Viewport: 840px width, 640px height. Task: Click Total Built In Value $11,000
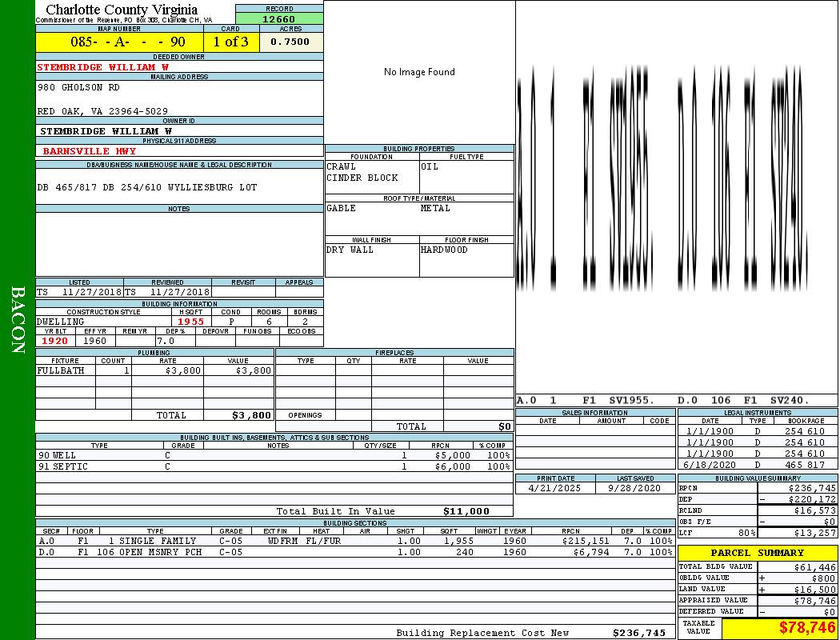point(466,511)
